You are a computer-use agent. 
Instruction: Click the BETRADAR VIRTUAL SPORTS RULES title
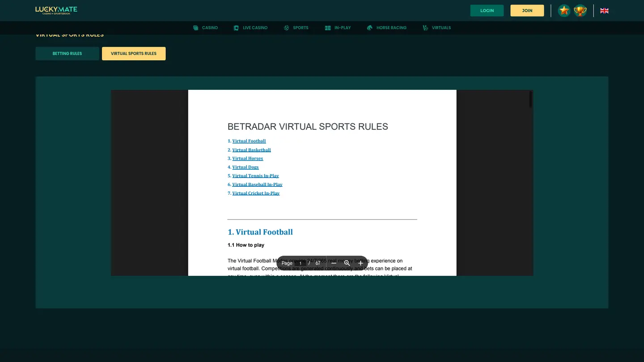point(308,127)
